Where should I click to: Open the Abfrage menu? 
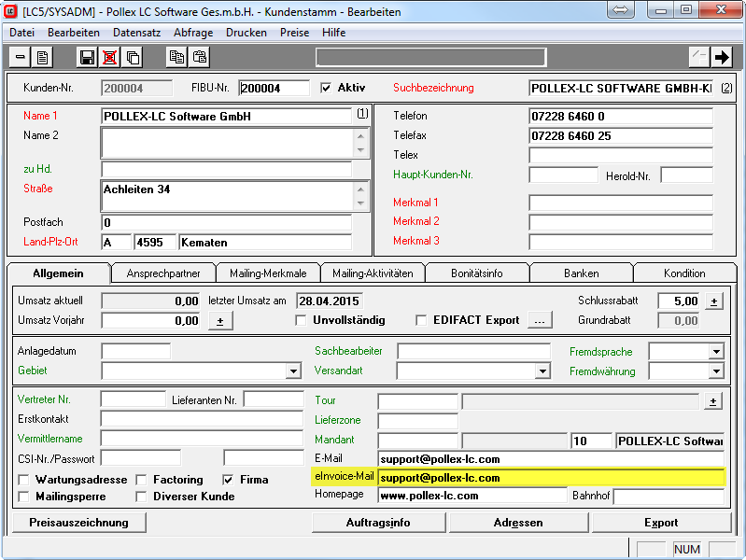[x=193, y=32]
